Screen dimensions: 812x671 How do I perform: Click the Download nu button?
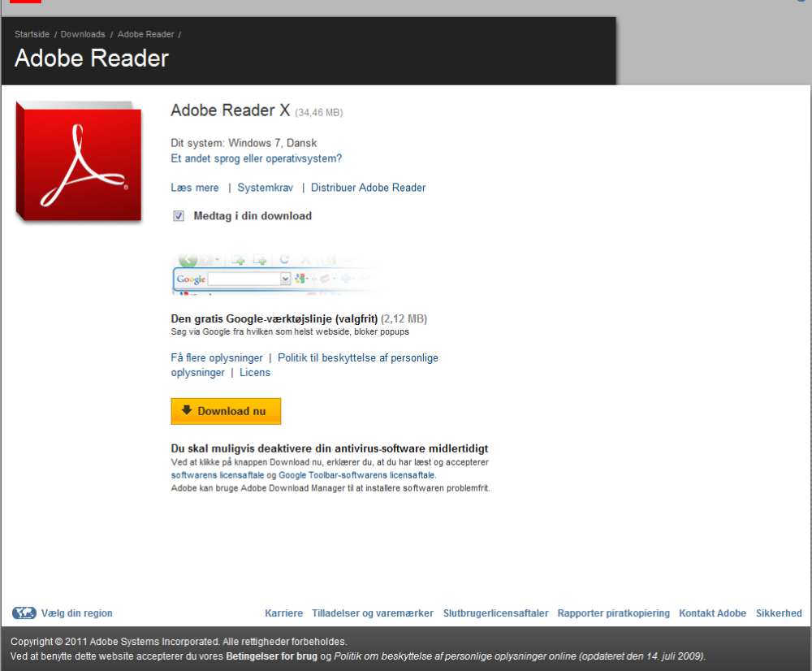(226, 411)
